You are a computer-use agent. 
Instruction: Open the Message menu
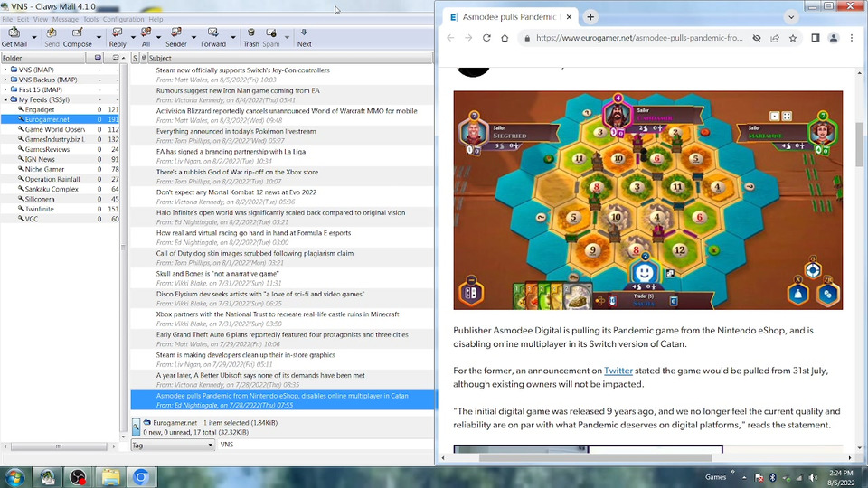pyautogui.click(x=65, y=19)
